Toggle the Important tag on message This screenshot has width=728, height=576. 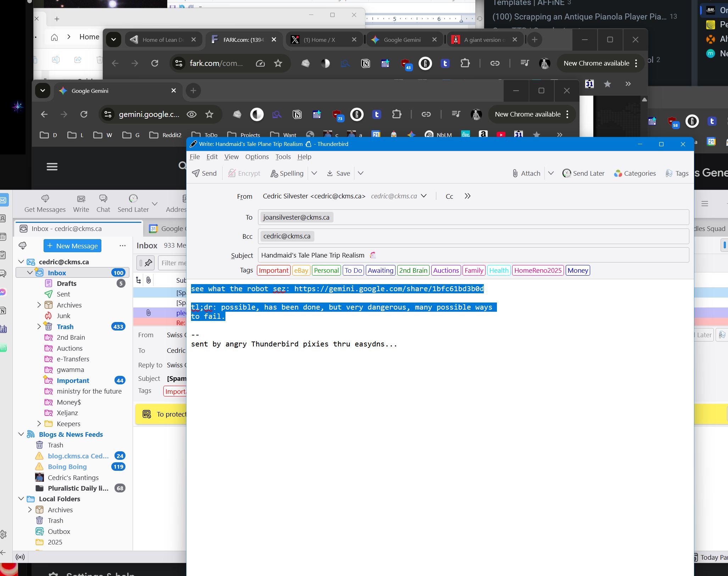(273, 270)
